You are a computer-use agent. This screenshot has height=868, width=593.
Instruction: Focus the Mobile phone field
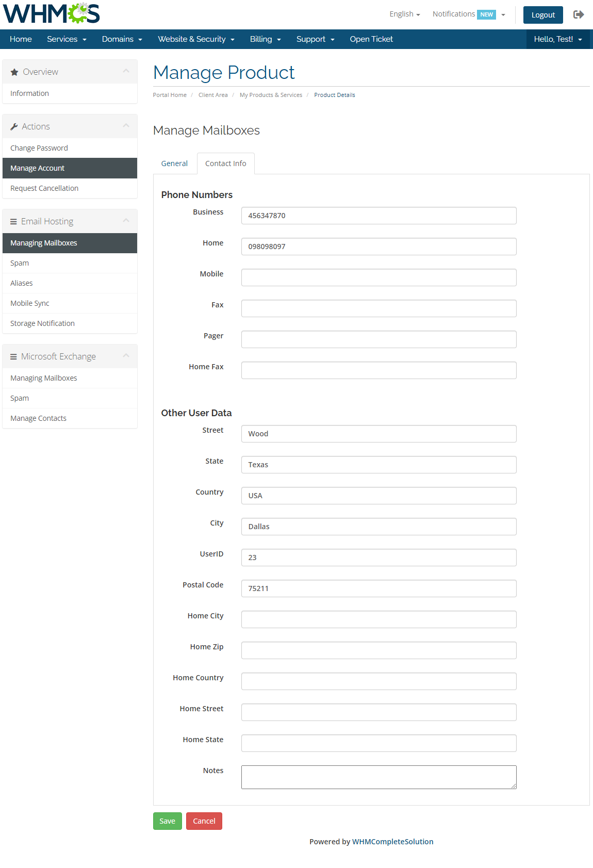tap(378, 277)
